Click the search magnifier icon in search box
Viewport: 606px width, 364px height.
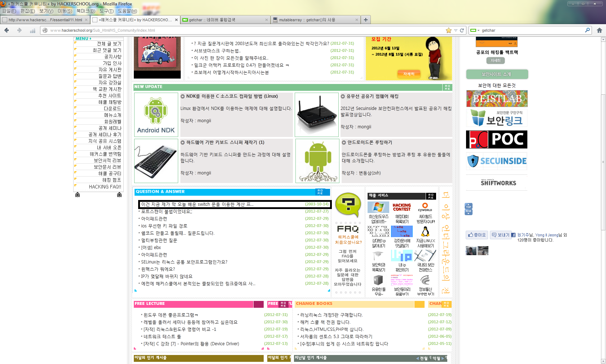[x=587, y=30]
